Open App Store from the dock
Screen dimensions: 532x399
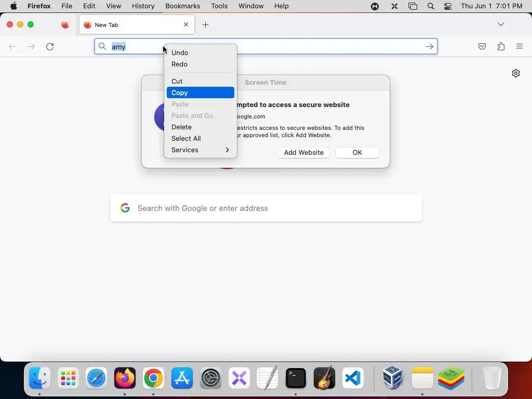coord(182,378)
